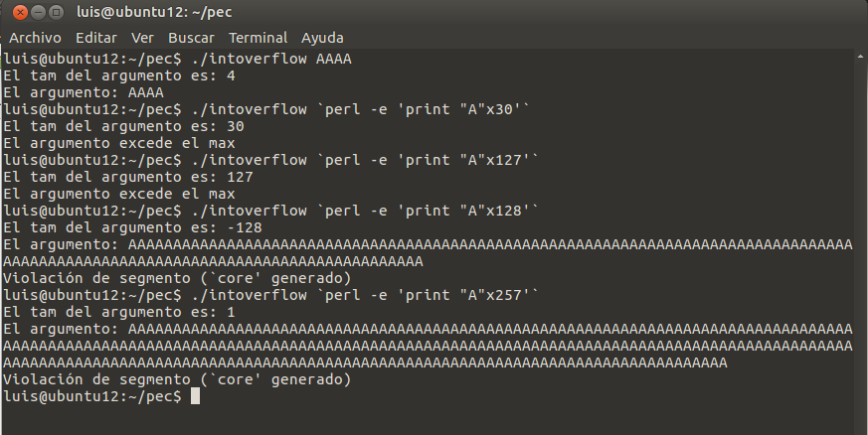868x435 pixels.
Task: Click the output line showing size 30
Action: (x=124, y=126)
